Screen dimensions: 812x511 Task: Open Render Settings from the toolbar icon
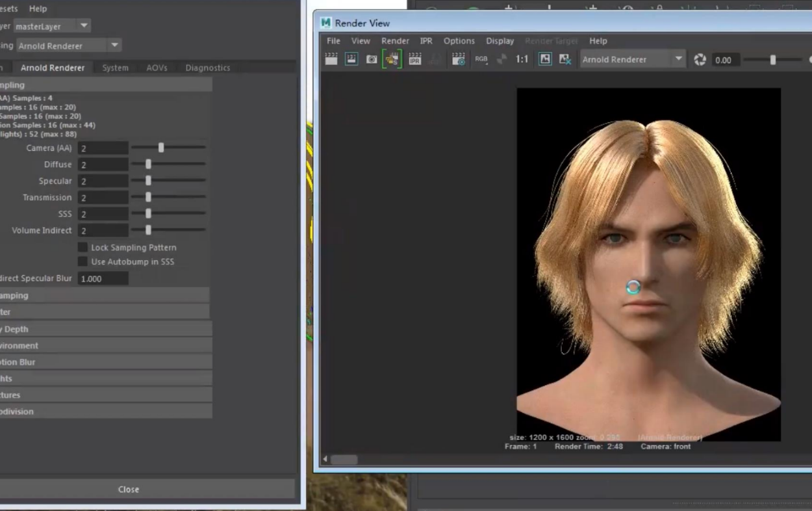(x=459, y=59)
